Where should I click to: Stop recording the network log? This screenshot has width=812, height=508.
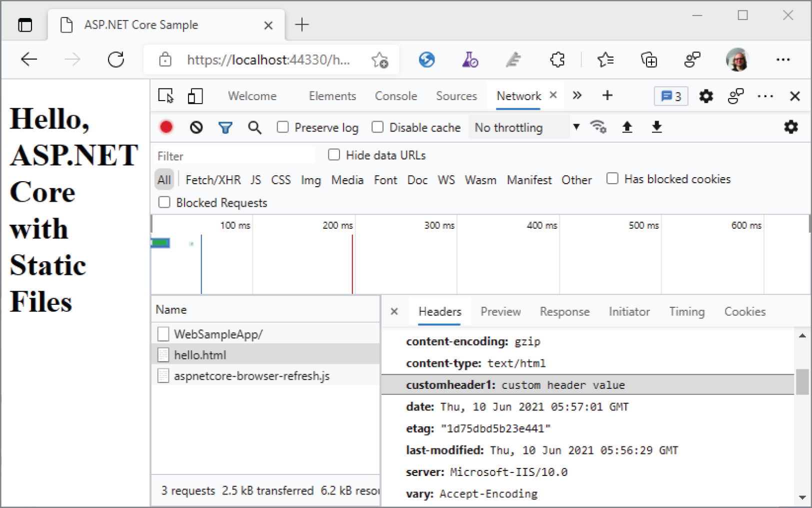[x=166, y=127]
